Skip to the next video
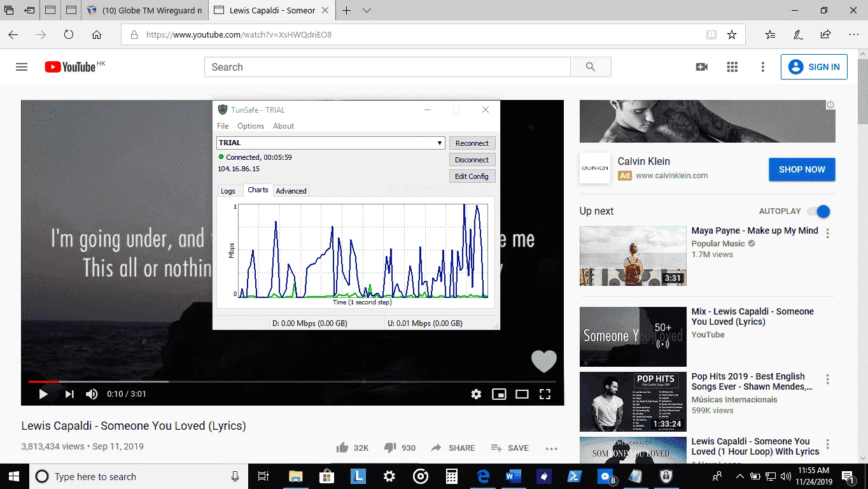This screenshot has width=868, height=489. [69, 394]
